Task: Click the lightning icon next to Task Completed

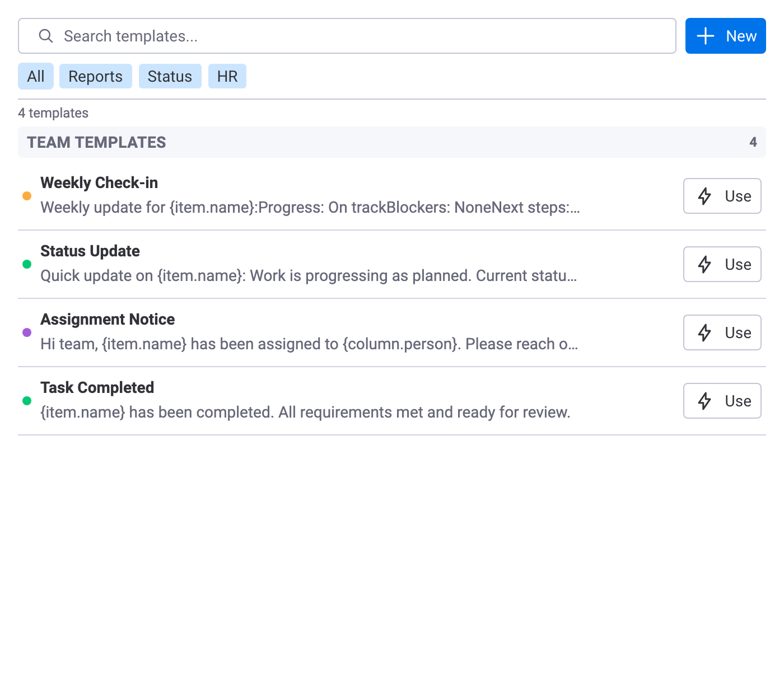Action: click(704, 401)
